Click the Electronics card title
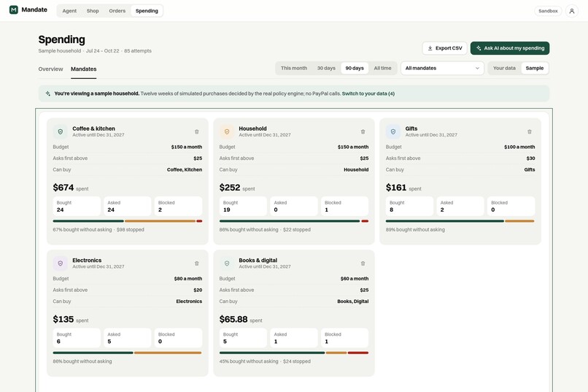 [87, 260]
